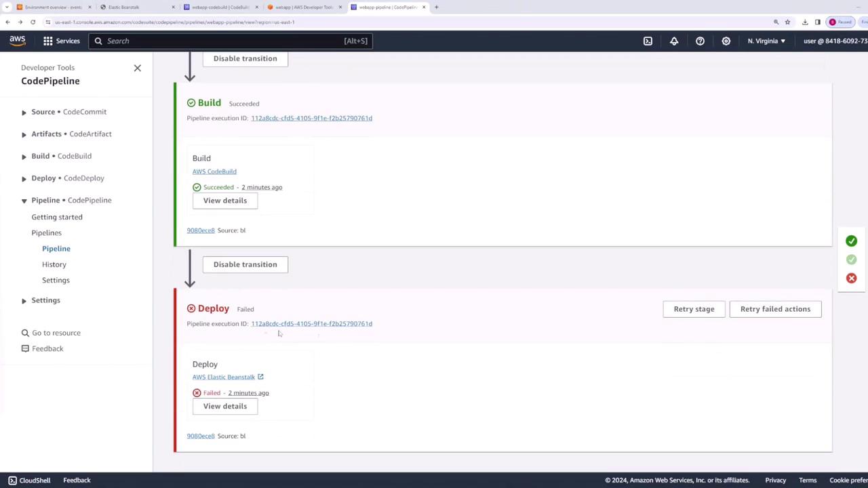Jump to failed Deploy stage via red indicator

851,279
